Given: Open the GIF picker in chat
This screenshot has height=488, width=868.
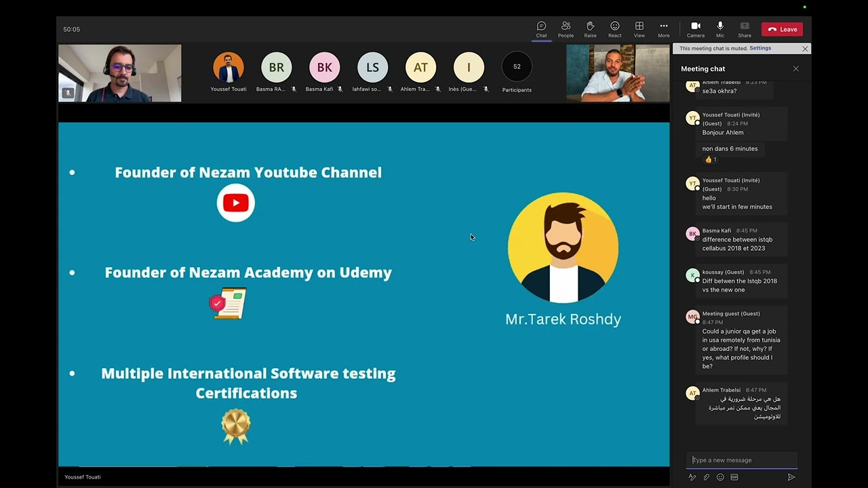Looking at the screenshot, I should pyautogui.click(x=734, y=477).
